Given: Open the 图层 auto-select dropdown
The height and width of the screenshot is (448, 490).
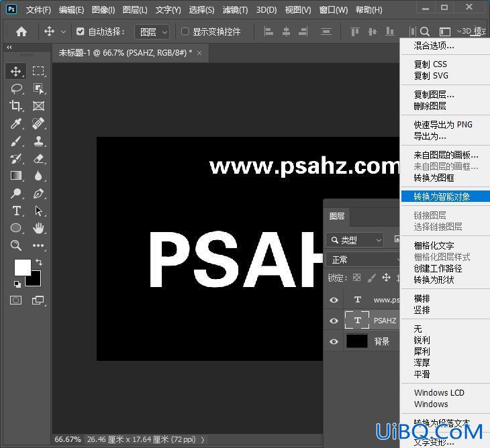Looking at the screenshot, I should [152, 32].
